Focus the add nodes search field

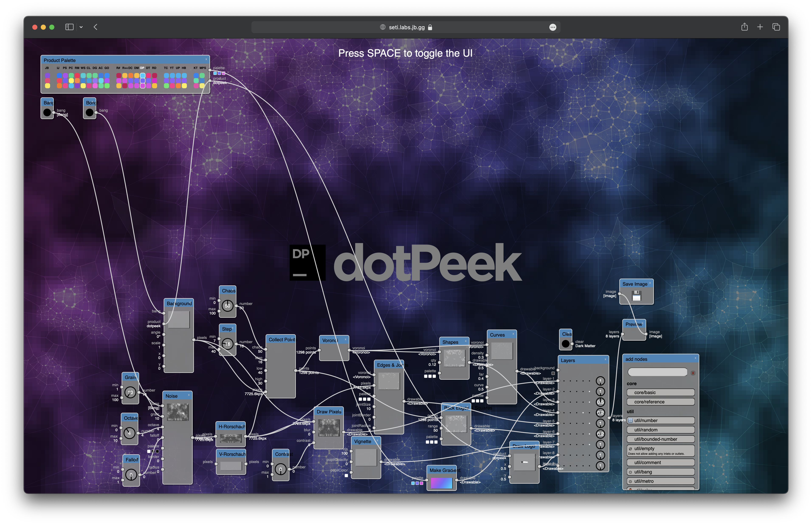(x=657, y=372)
